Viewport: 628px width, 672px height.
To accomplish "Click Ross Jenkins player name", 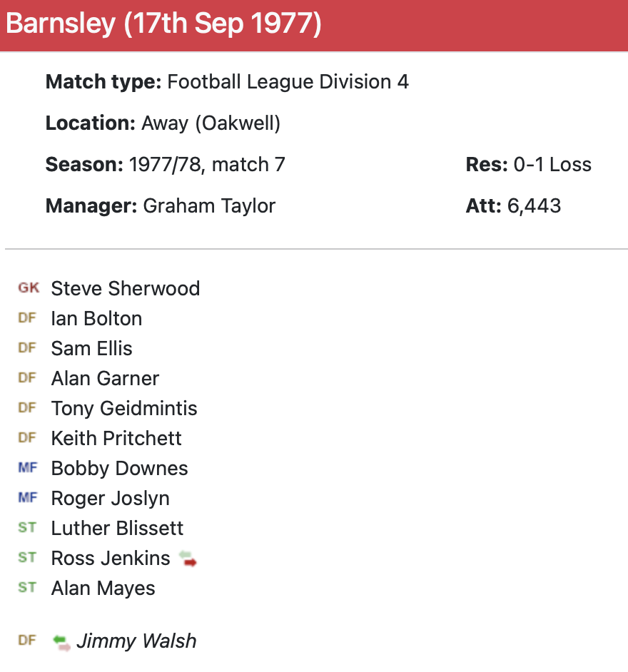I will point(111,558).
